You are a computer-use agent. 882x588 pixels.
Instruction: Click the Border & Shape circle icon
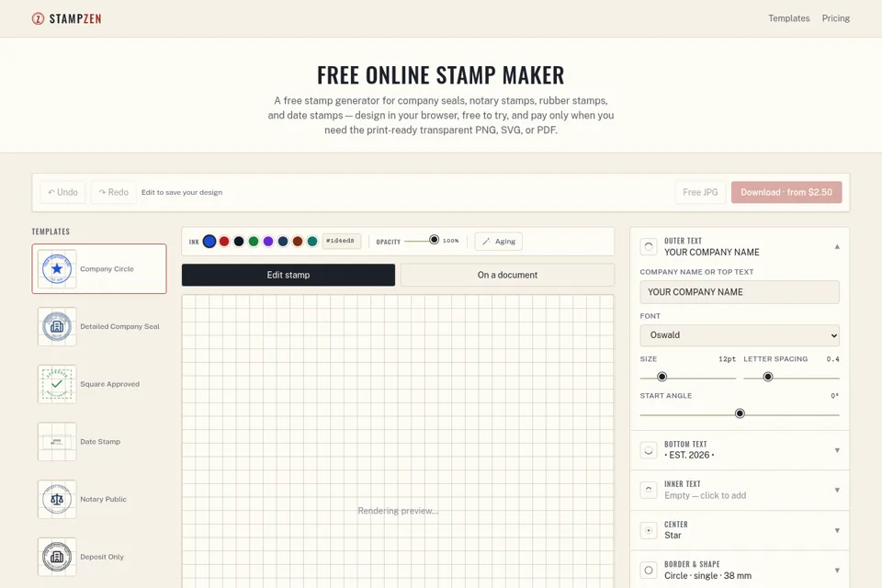point(649,570)
